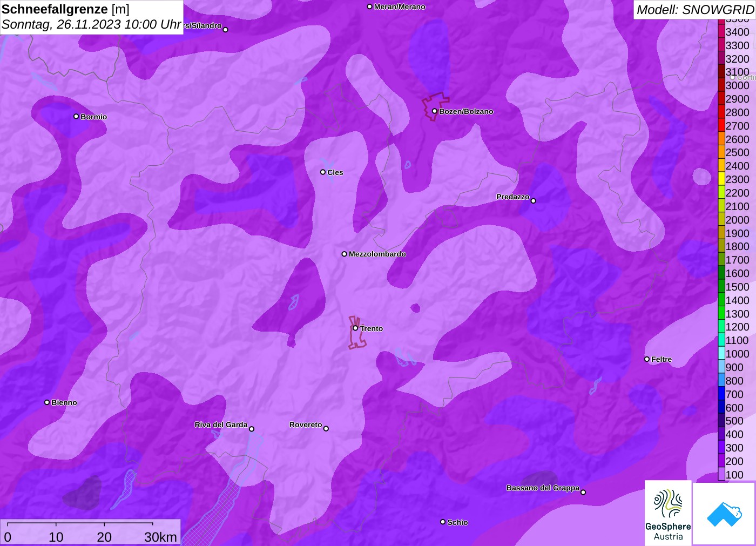Select the Schio town label
Screen dimensions: 756x546
457,522
